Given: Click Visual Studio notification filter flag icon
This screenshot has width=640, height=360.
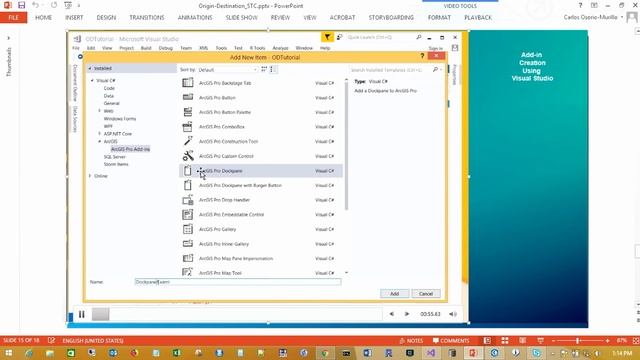Looking at the screenshot, I should point(327,37).
